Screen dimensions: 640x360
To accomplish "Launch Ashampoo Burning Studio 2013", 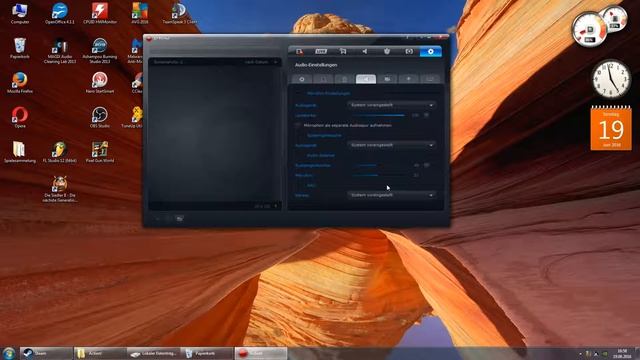I will 100,51.
